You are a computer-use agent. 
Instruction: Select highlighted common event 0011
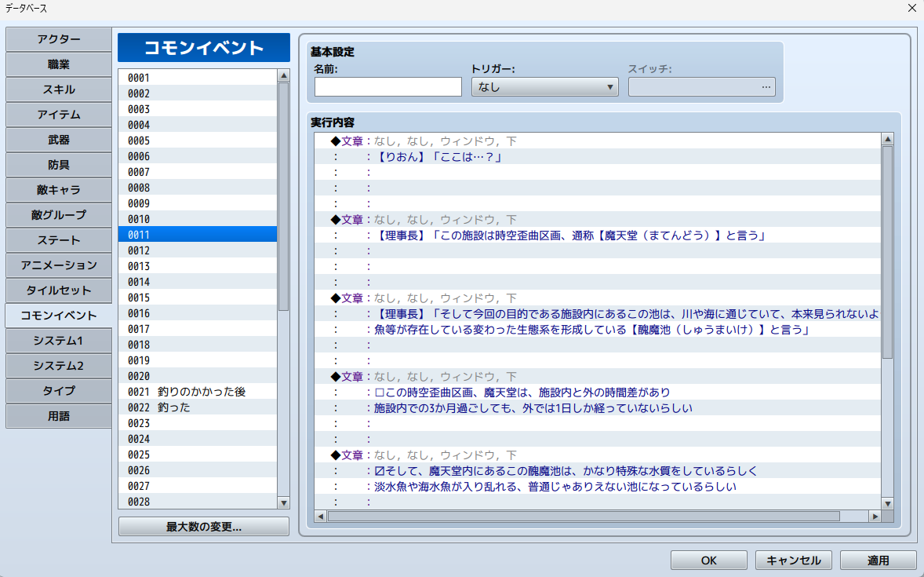[x=198, y=235]
